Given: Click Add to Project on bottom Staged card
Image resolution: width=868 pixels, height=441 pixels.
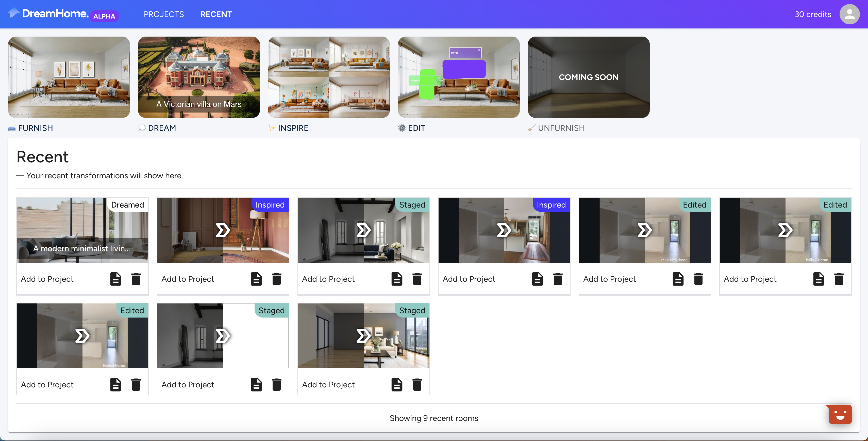Looking at the screenshot, I should 188,384.
